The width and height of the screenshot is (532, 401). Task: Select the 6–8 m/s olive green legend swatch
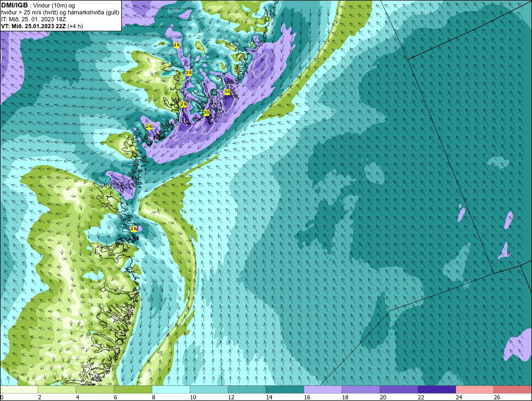[133, 389]
